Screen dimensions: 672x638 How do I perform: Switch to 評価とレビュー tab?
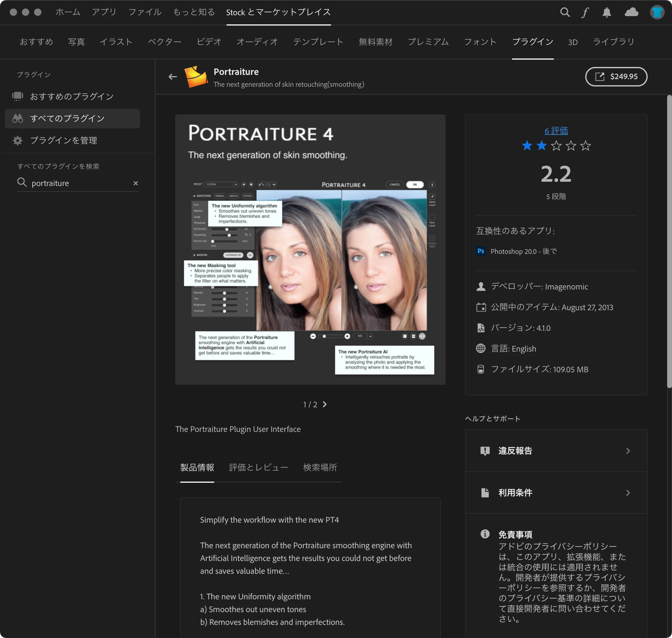coord(258,468)
